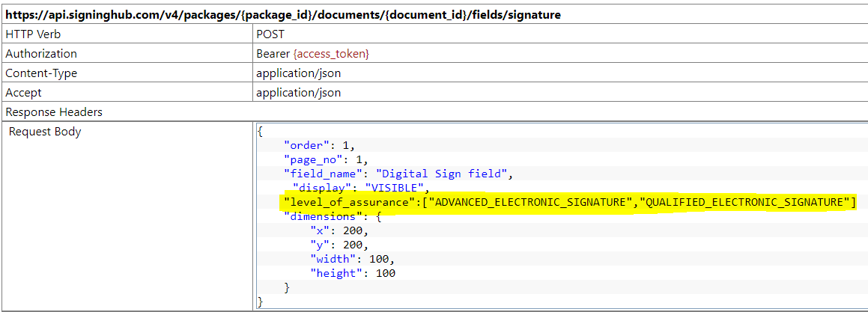This screenshot has width=868, height=312.
Task: Select the Content-Type label cell
Action: click(41, 73)
